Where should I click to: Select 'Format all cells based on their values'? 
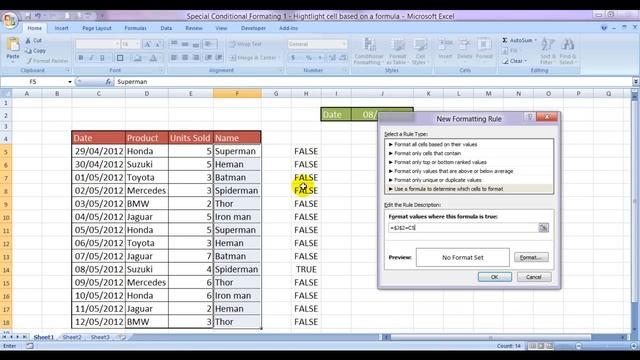(469, 144)
